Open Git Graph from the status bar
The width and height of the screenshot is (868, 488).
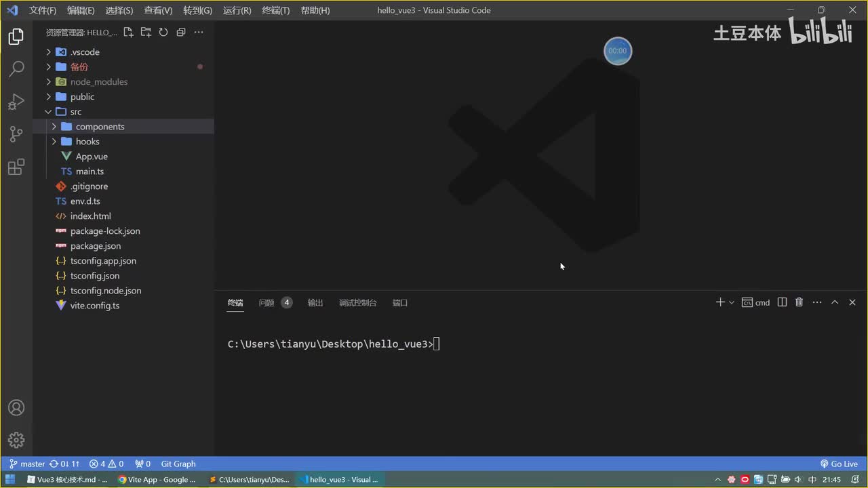(x=178, y=464)
